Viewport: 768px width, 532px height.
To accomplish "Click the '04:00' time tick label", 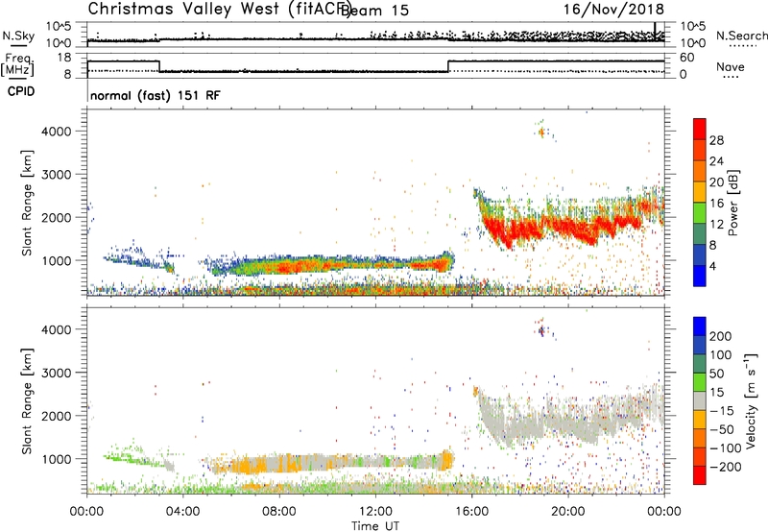I will point(182,512).
